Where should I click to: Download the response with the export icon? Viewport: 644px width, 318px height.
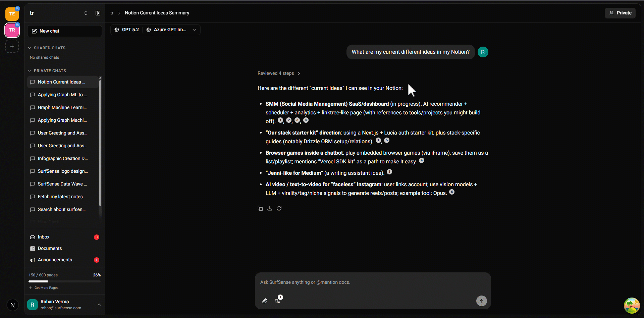pyautogui.click(x=270, y=208)
